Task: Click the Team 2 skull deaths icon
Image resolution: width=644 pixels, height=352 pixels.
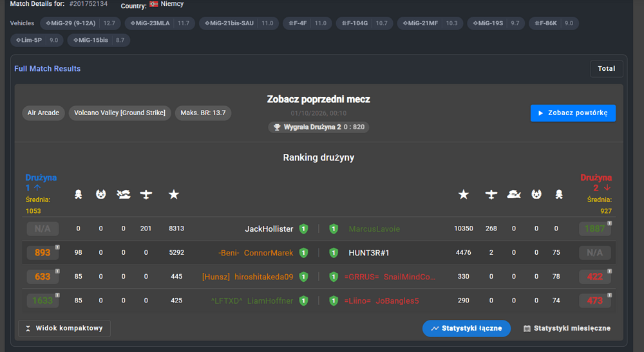Action: (x=559, y=194)
